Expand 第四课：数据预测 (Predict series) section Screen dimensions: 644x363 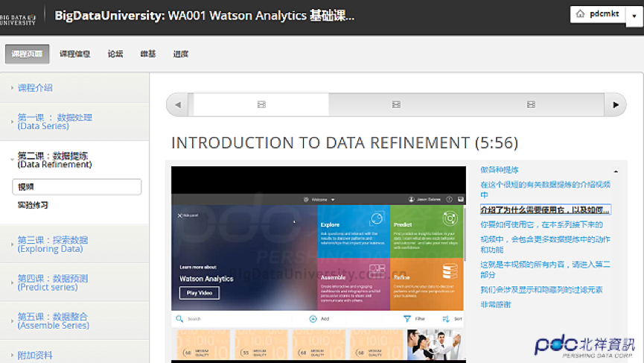click(x=52, y=282)
